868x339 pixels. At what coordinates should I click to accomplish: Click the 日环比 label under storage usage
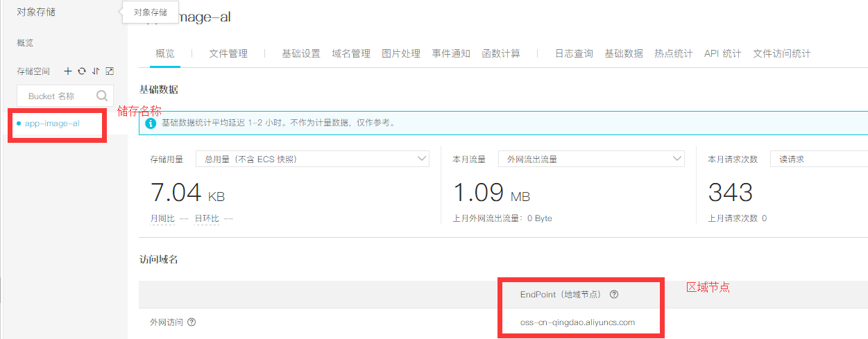pyautogui.click(x=207, y=218)
